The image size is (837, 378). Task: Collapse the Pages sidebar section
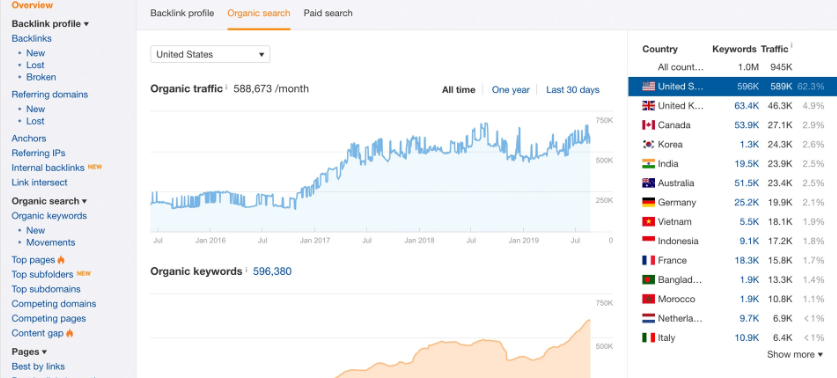(x=29, y=352)
